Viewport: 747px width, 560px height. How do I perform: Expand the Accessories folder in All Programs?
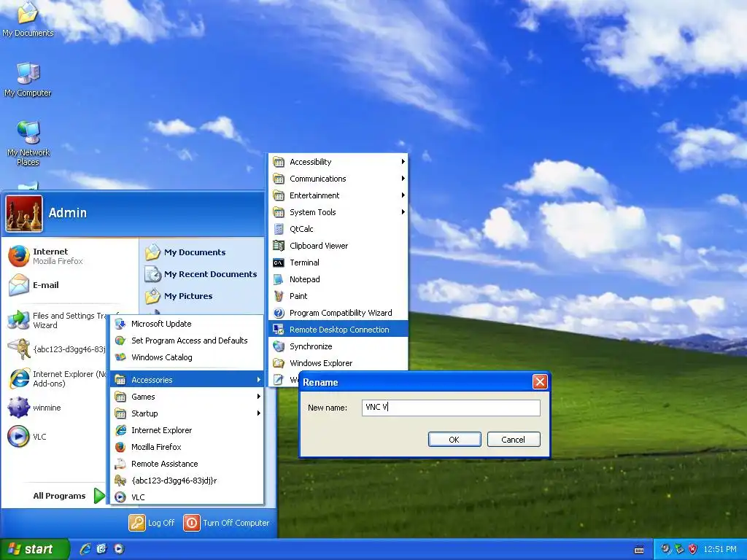(x=187, y=379)
